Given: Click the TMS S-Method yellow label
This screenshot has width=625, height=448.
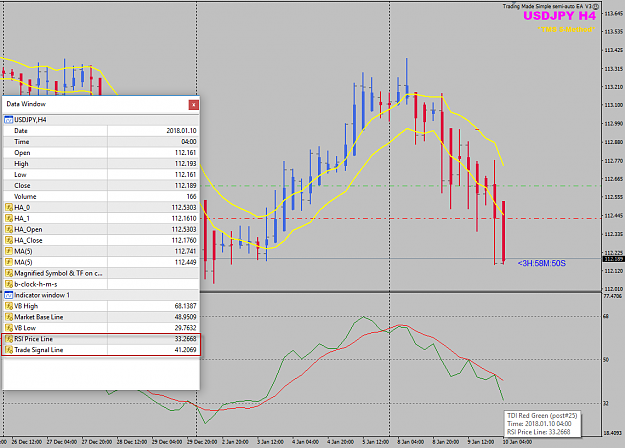Looking at the screenshot, I should point(566,29).
